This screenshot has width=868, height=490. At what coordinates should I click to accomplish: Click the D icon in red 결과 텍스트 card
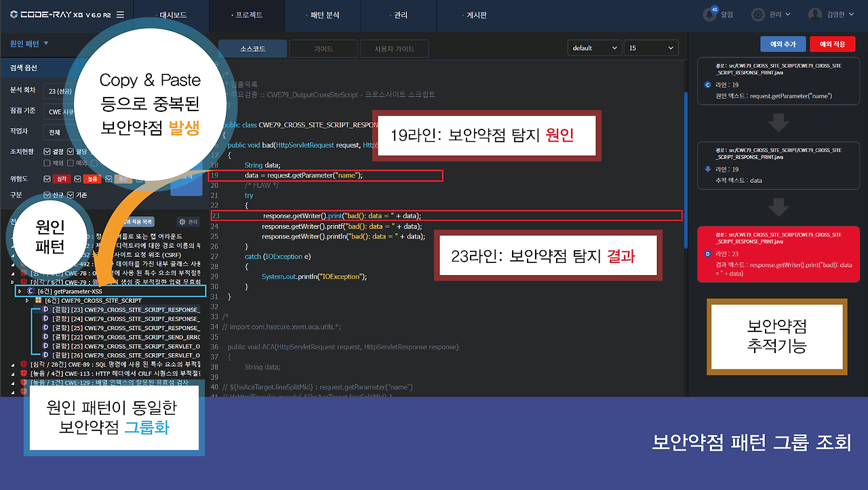pos(708,253)
